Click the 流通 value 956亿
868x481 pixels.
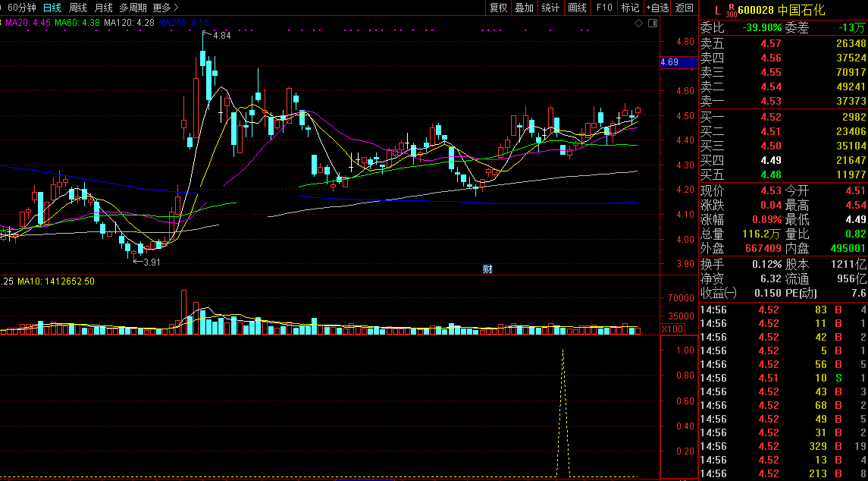coord(852,278)
